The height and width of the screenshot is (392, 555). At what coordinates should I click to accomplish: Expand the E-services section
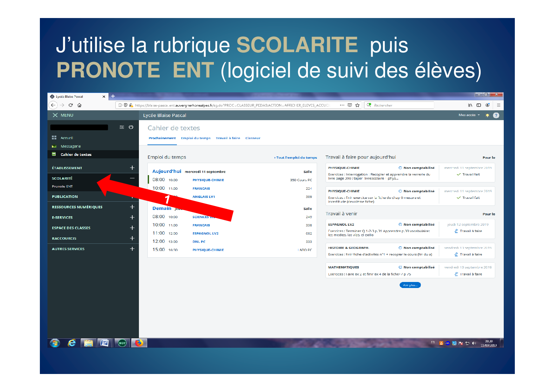pos(132,217)
